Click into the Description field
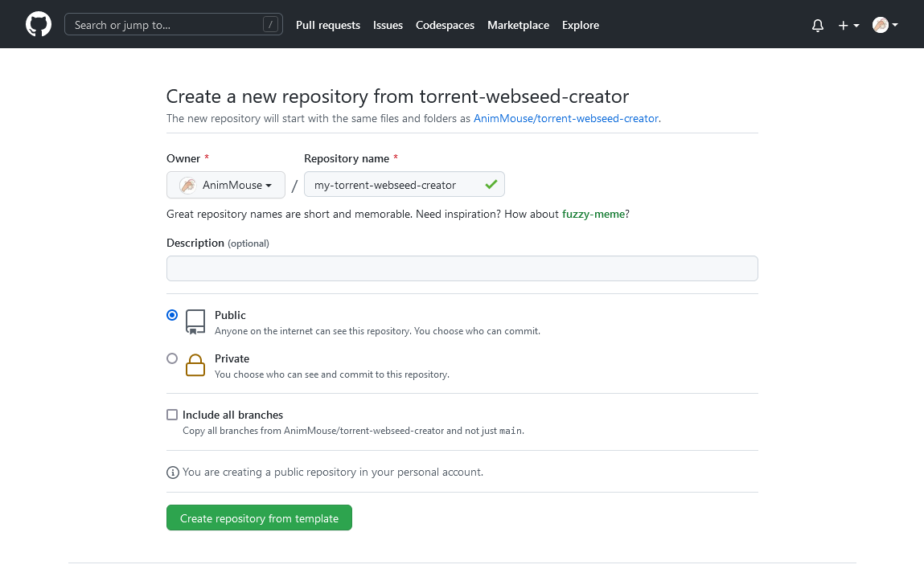The image size is (924, 581). (x=462, y=268)
